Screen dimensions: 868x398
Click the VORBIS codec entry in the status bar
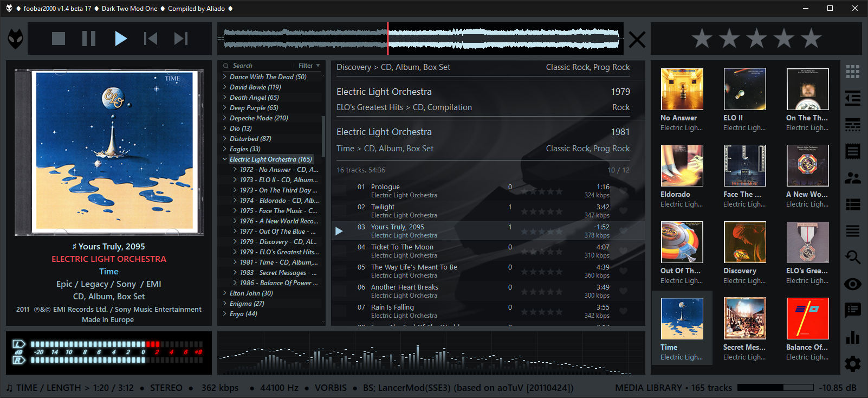pos(331,388)
